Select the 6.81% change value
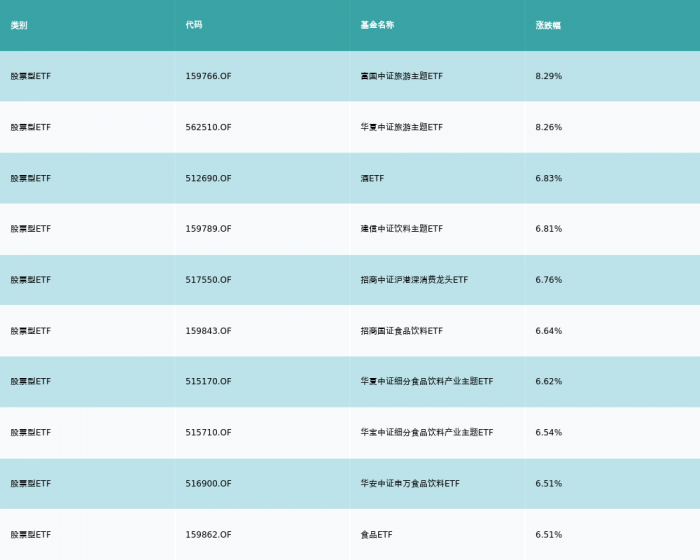 [x=549, y=229]
